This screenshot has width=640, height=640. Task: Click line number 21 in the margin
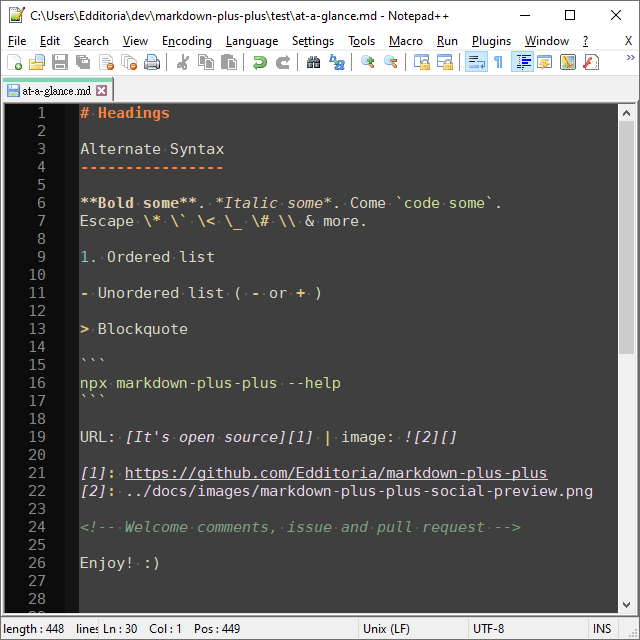coord(37,473)
